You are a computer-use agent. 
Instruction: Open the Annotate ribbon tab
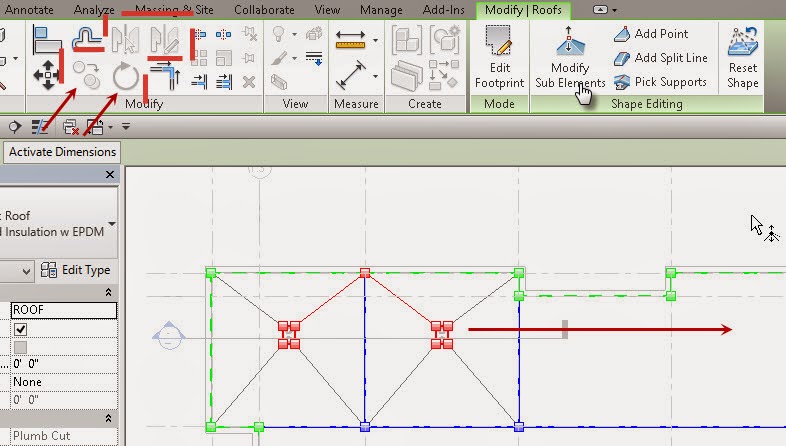(x=29, y=10)
